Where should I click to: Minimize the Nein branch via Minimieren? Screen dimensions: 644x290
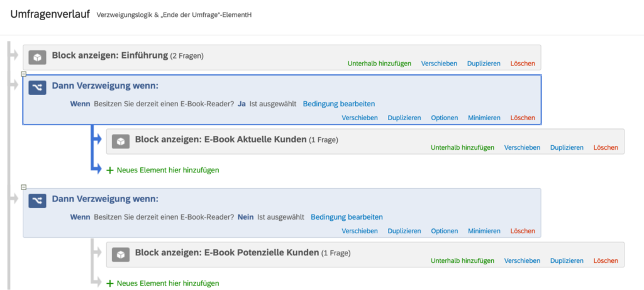(484, 231)
